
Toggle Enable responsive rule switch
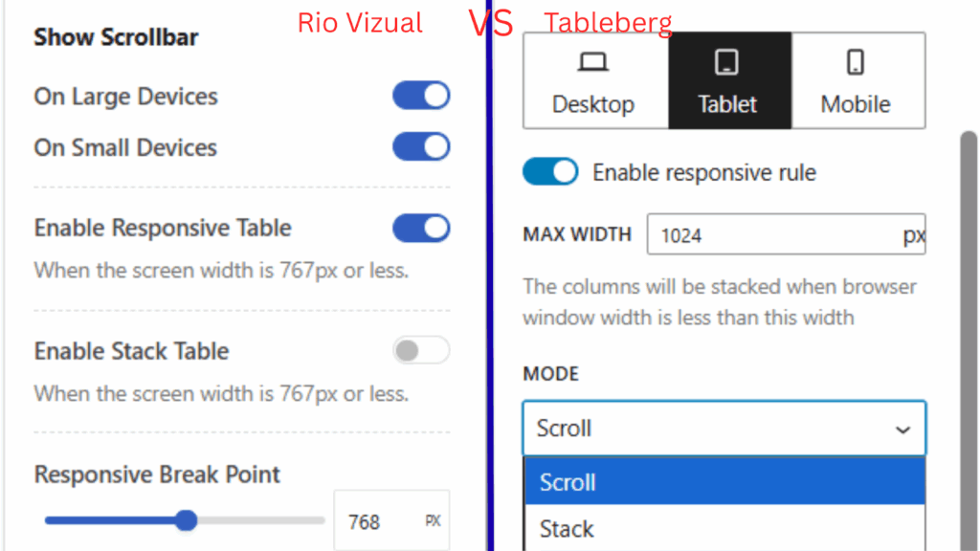pyautogui.click(x=550, y=172)
